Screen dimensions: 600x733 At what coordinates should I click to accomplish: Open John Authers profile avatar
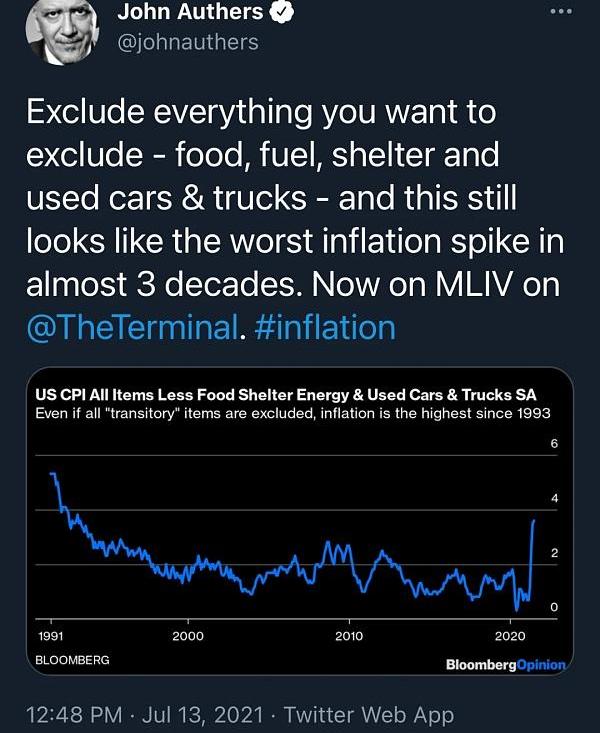(x=62, y=28)
